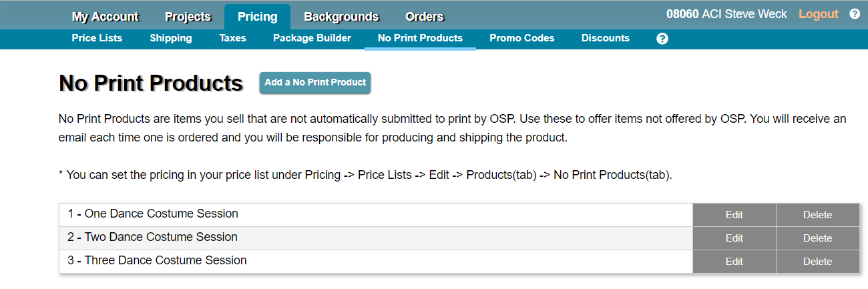Open the Taxes page

(x=232, y=38)
